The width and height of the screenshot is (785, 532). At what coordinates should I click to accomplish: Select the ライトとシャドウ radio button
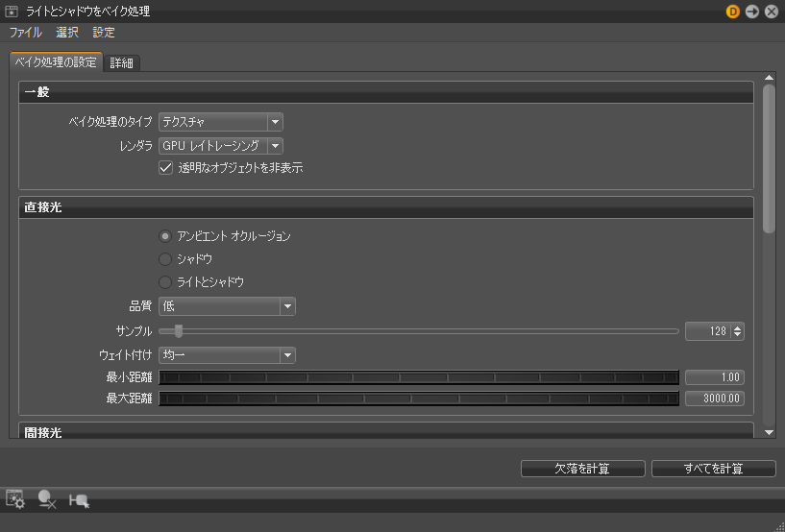click(165, 281)
